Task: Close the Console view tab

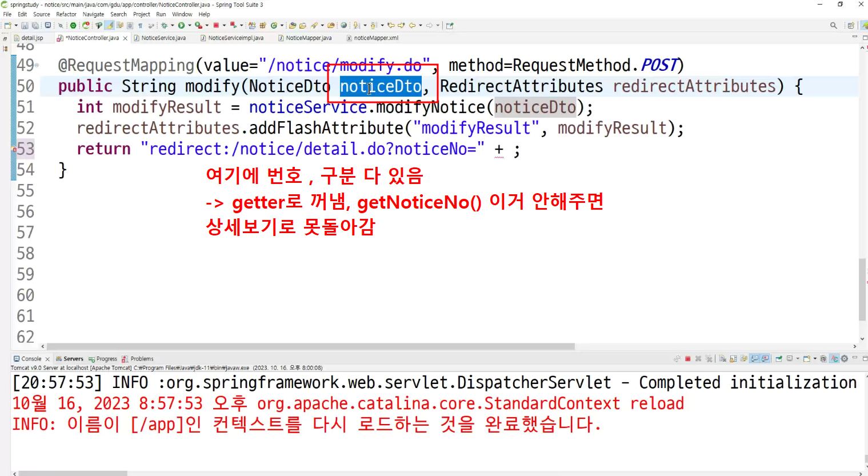Action: [47, 359]
